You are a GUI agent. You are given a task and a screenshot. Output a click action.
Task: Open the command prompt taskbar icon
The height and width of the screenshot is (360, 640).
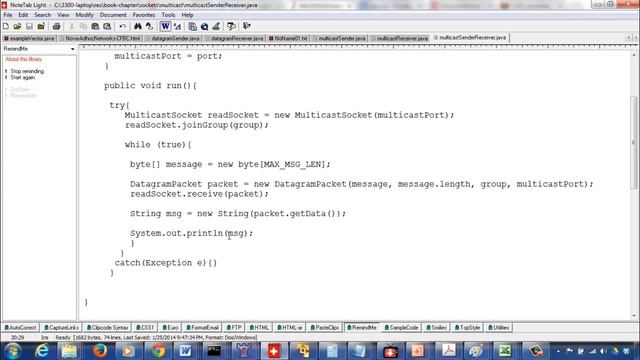[x=214, y=351]
